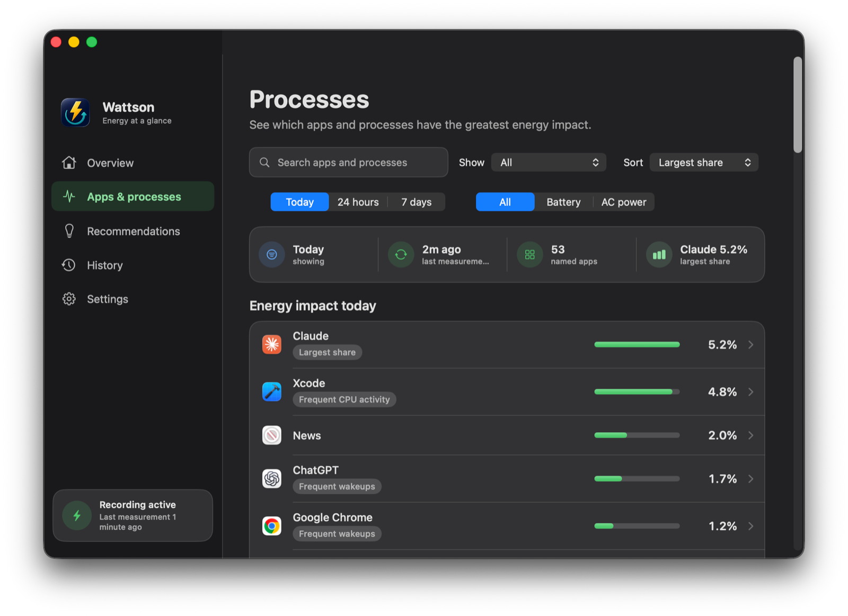Click News energy share bar
The image size is (848, 616).
[x=637, y=435]
